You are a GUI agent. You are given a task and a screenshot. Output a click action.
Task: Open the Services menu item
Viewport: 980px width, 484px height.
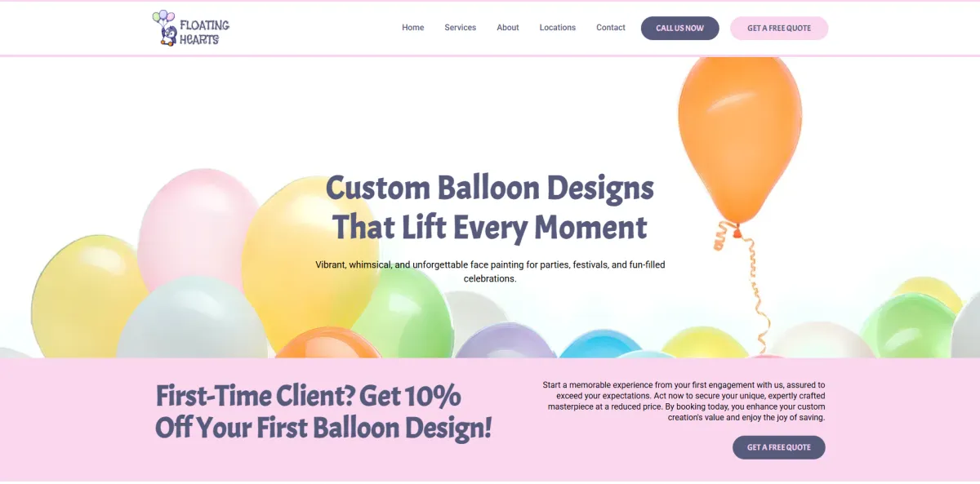[460, 28]
